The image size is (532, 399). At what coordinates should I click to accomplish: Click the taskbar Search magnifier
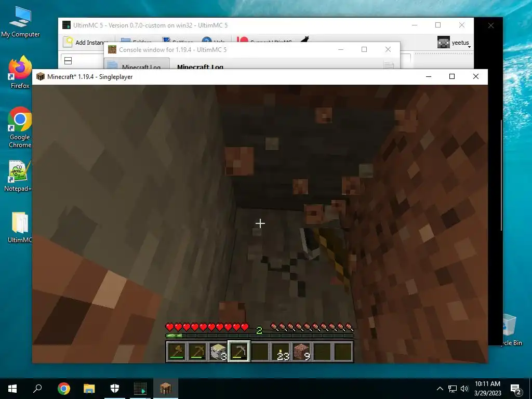point(37,389)
